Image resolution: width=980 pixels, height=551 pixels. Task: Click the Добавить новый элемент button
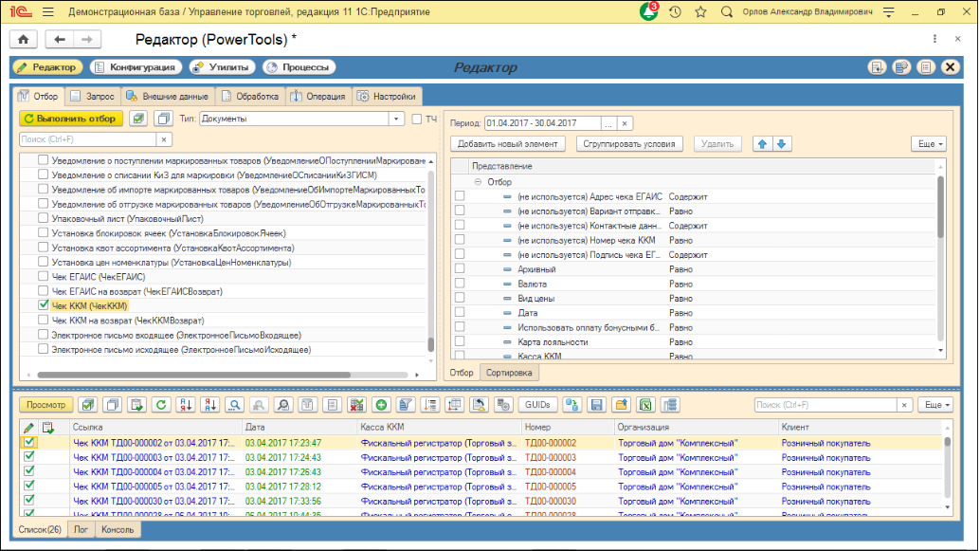click(507, 144)
